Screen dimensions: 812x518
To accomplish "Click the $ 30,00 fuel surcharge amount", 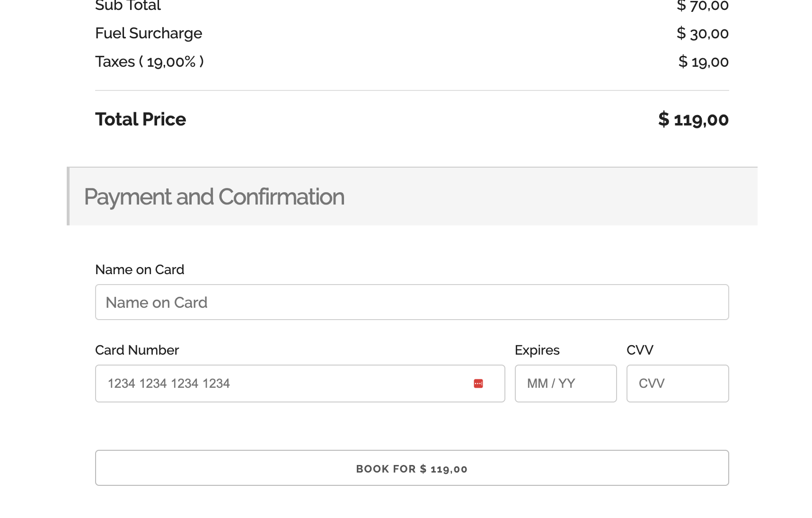I will click(703, 33).
